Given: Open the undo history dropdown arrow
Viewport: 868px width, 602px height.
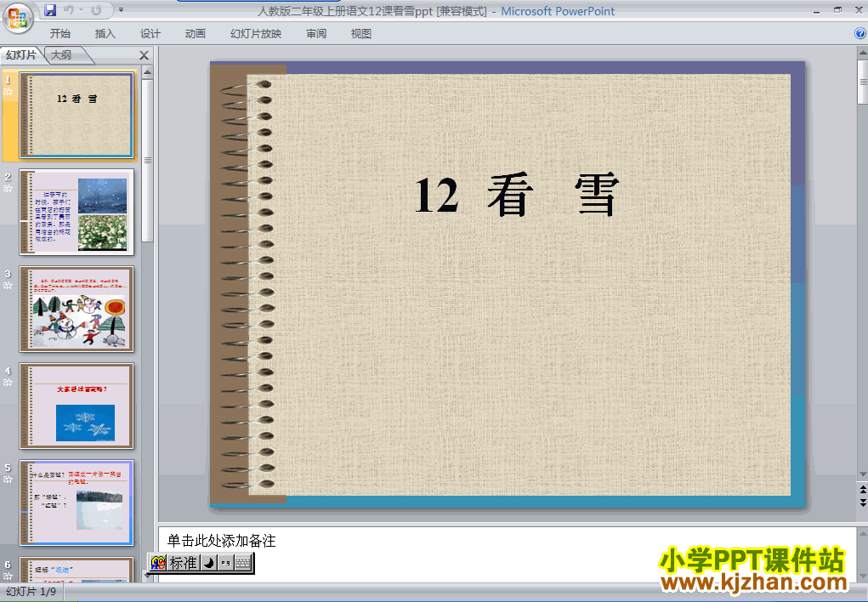Looking at the screenshot, I should (x=81, y=10).
